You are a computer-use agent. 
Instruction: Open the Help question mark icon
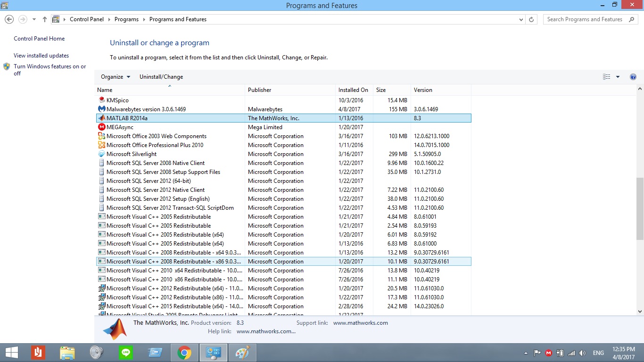pyautogui.click(x=633, y=77)
